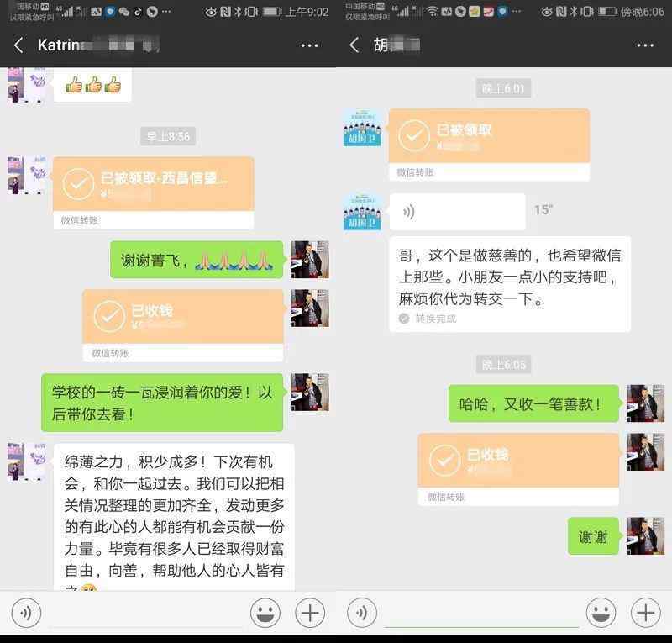Tap sender avatar beside 谢谢菁飞 message
Viewport: 672px width, 643px height.
[309, 260]
